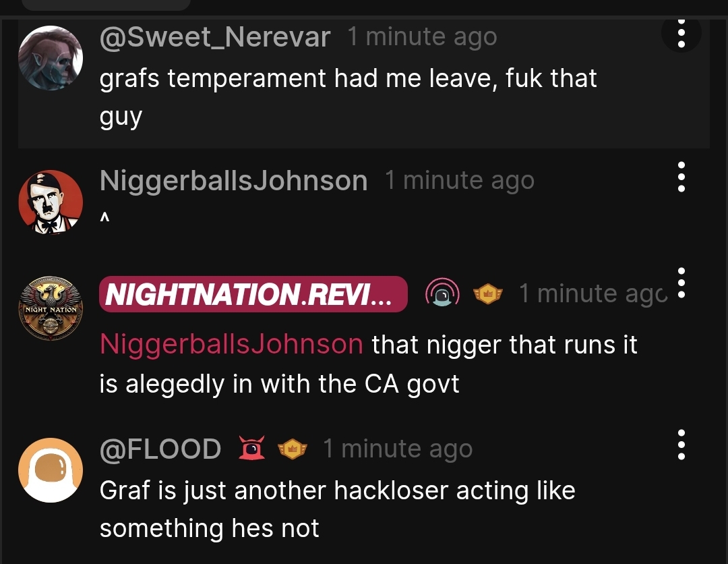Open the three-dot menu on @FLOOD's comment
728x564 pixels.
tap(681, 445)
